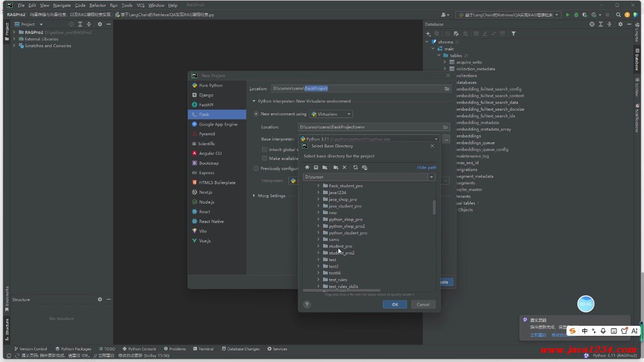Click the help question mark button

(307, 304)
